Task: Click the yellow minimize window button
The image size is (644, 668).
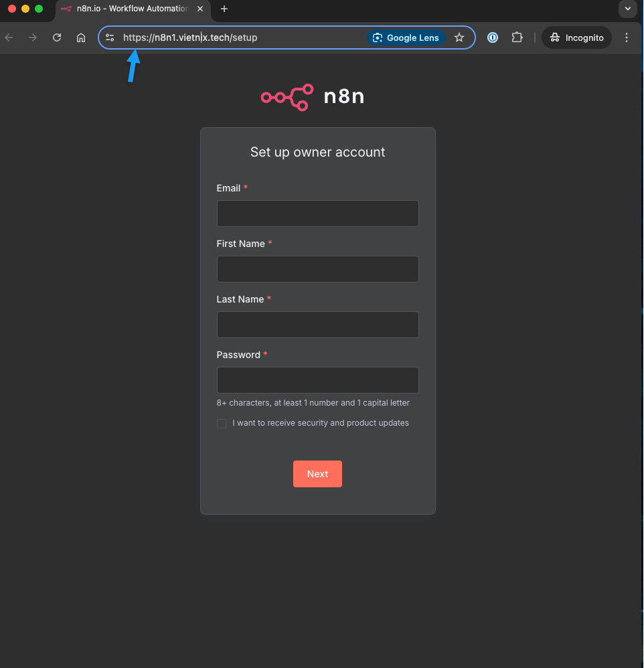Action: [x=25, y=9]
